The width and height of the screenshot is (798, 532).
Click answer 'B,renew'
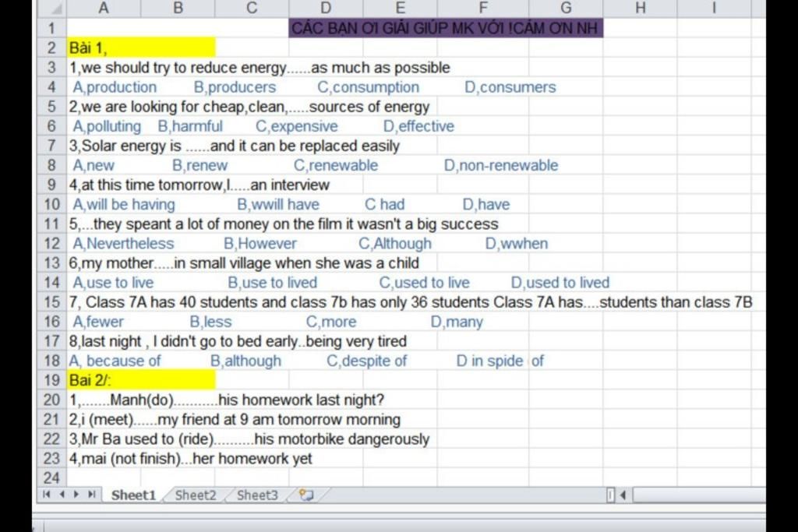tap(200, 165)
